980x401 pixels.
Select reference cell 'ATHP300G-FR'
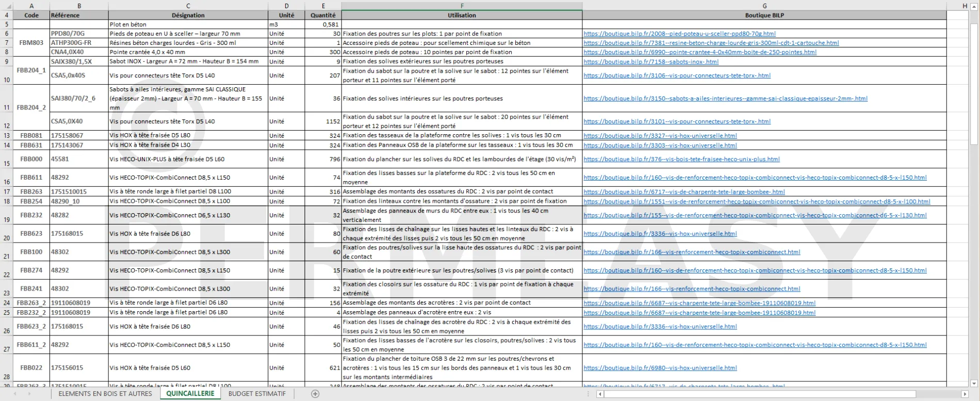(x=79, y=43)
